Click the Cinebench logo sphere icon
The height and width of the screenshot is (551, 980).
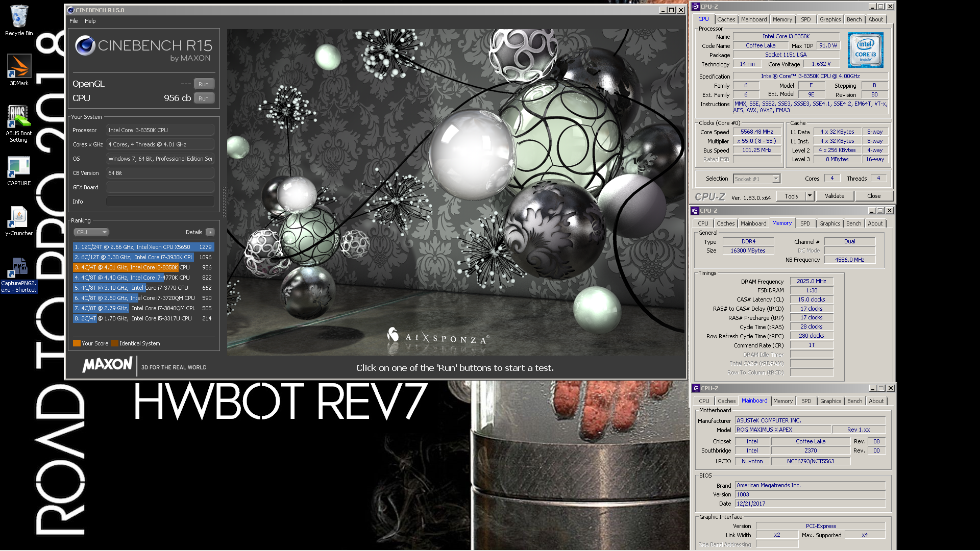tap(85, 46)
